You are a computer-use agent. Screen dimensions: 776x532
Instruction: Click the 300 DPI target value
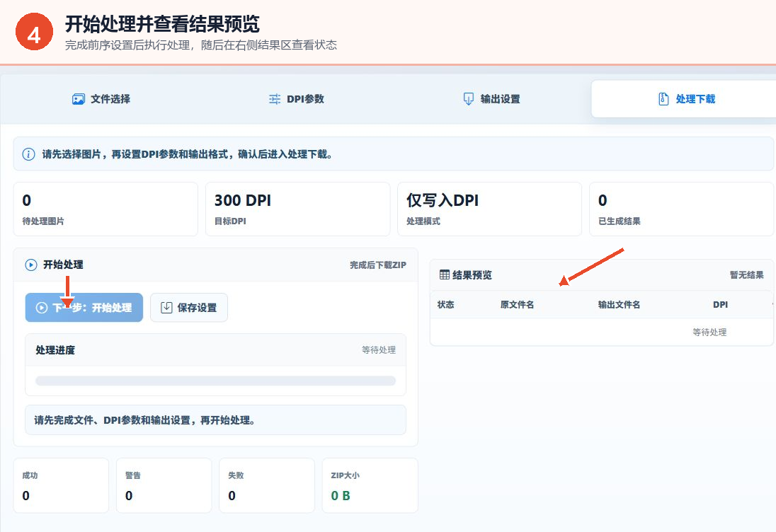(x=242, y=200)
